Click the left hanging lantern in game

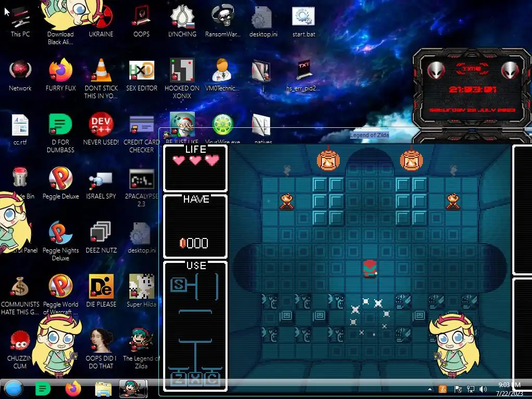click(328, 159)
